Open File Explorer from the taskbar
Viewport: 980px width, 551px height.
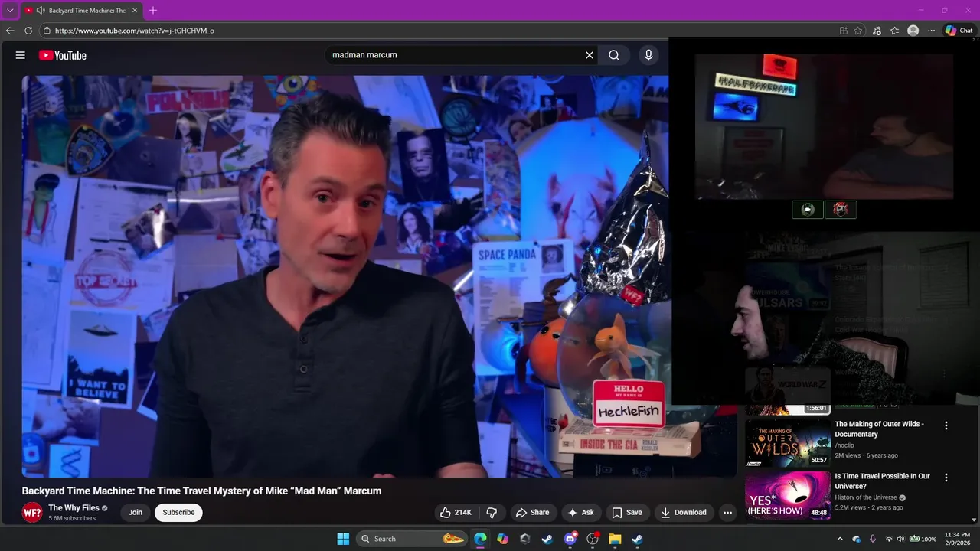tap(615, 539)
